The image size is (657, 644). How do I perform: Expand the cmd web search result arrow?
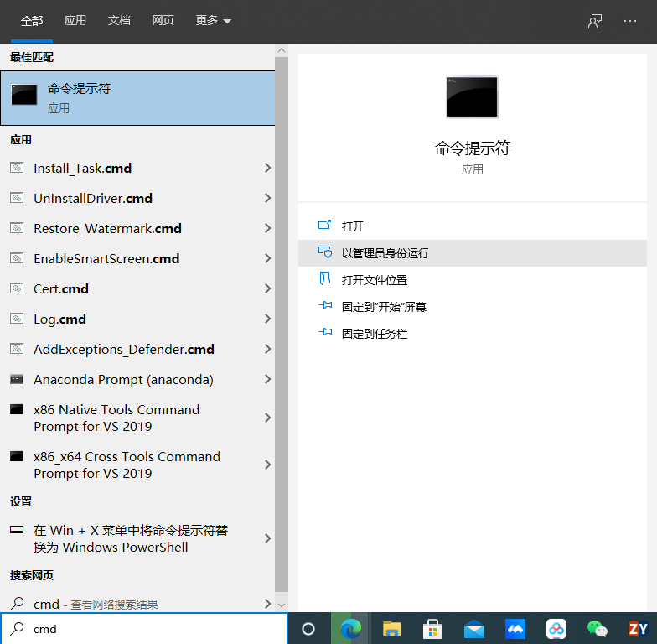(x=267, y=604)
